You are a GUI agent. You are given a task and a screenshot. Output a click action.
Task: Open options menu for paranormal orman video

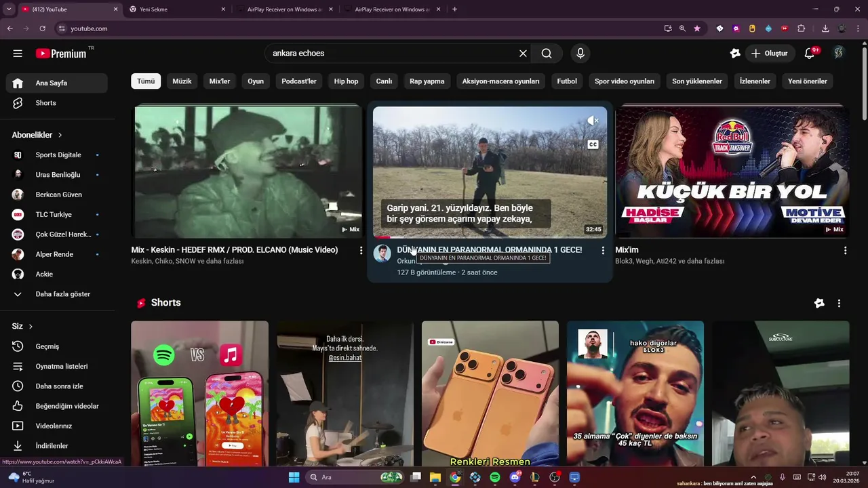coord(603,251)
